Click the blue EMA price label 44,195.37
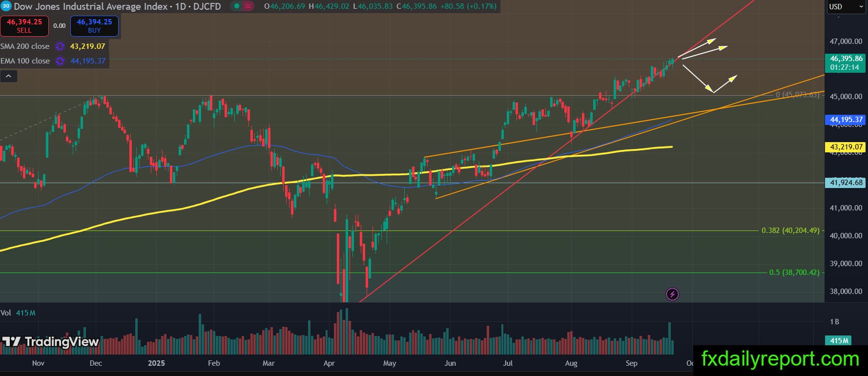 846,120
